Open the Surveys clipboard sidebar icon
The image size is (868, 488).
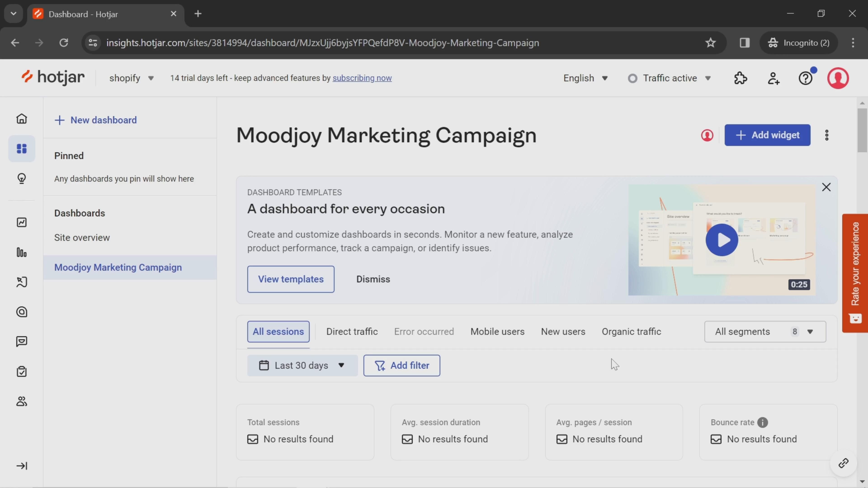(x=21, y=371)
